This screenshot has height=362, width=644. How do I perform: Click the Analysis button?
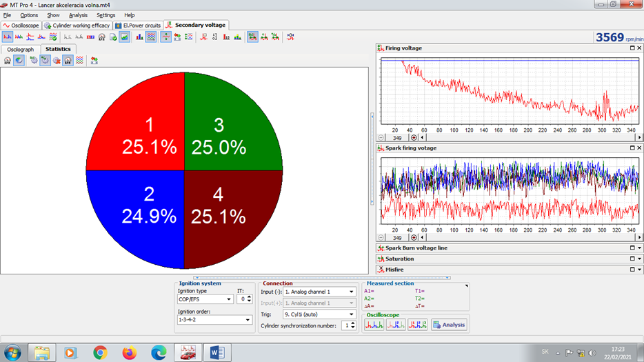pyautogui.click(x=449, y=325)
